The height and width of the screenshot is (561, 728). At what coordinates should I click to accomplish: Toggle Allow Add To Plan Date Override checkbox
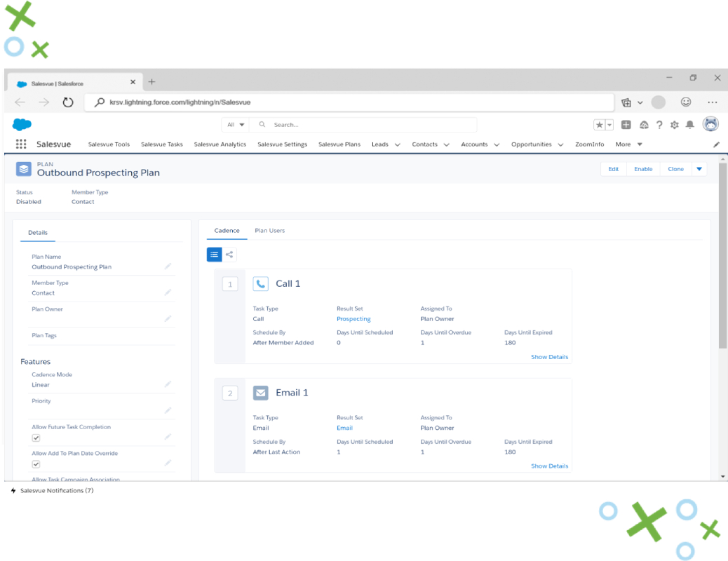(36, 464)
